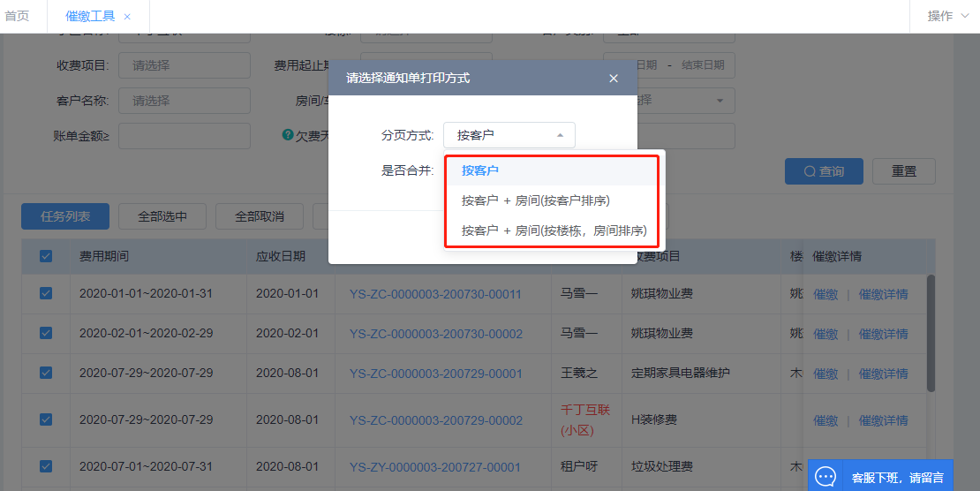Close the print method dialog

pyautogui.click(x=613, y=79)
